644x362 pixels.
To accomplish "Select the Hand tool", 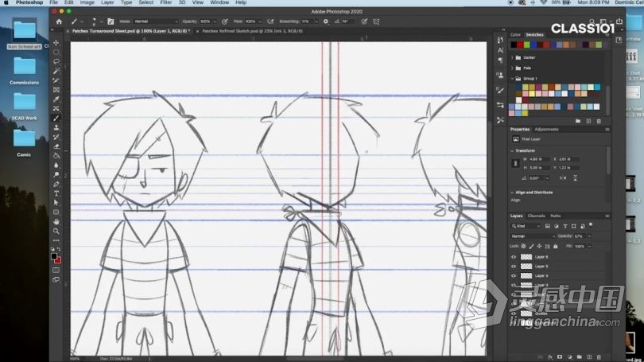I will click(56, 222).
